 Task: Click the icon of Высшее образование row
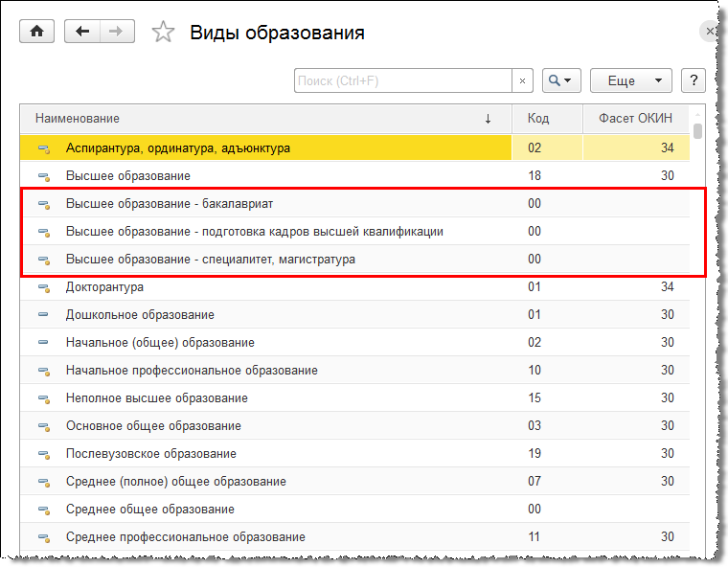pos(44,176)
